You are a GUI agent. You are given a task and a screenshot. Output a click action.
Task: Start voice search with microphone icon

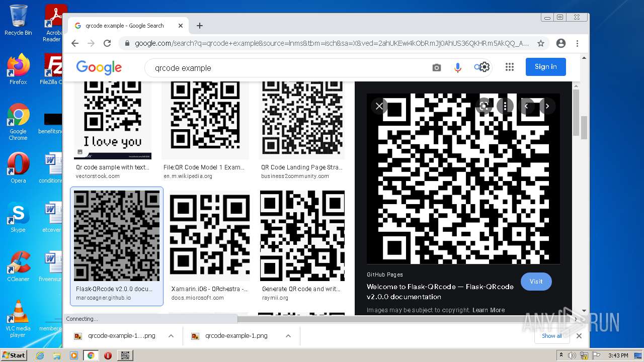pos(458,67)
